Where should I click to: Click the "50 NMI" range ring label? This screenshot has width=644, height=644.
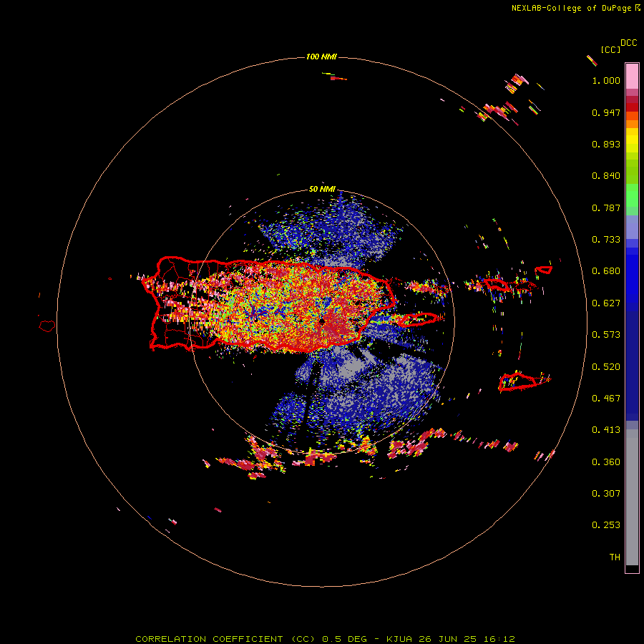[x=322, y=190]
